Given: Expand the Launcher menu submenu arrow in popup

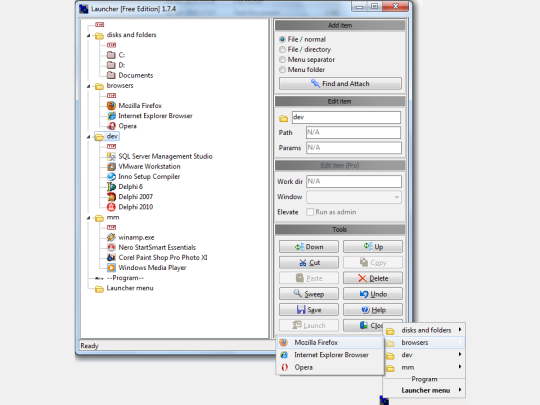Looking at the screenshot, I should click(x=460, y=390).
